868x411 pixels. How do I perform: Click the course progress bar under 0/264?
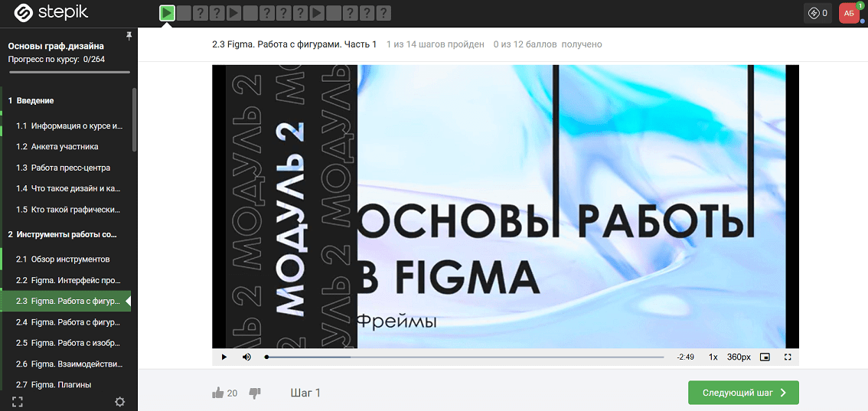pyautogui.click(x=70, y=72)
